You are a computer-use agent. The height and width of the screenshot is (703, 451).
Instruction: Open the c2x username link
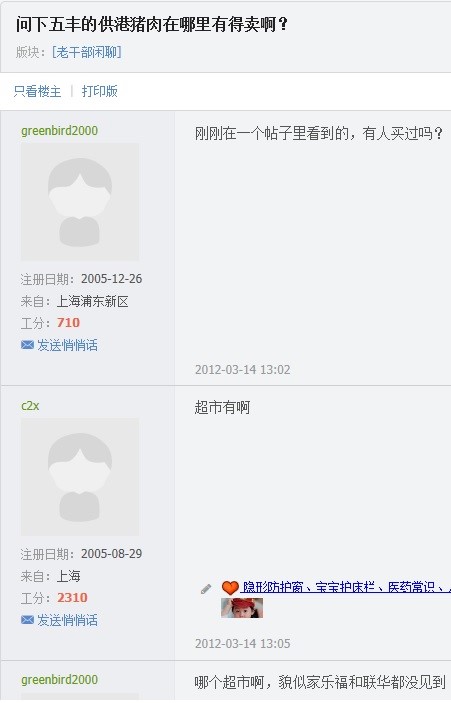click(30, 406)
